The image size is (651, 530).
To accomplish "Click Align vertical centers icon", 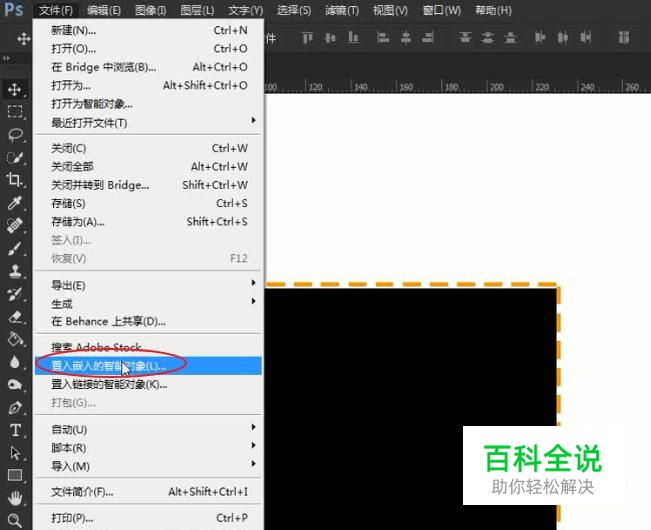I will coord(330,38).
